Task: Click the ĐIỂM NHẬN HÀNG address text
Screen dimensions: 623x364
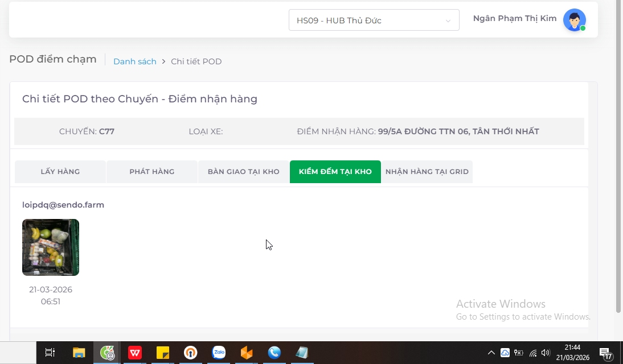Action: [x=418, y=131]
